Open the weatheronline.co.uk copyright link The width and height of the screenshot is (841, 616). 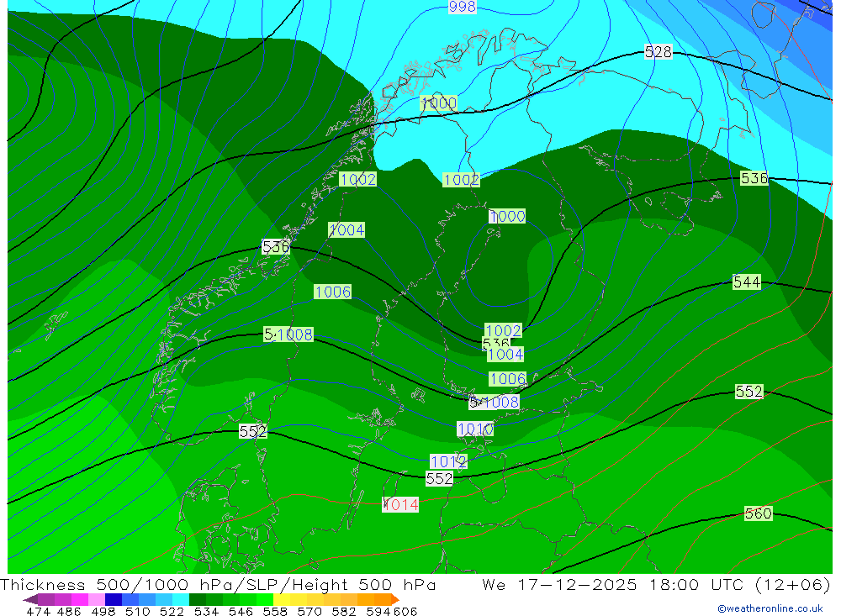coord(770,608)
